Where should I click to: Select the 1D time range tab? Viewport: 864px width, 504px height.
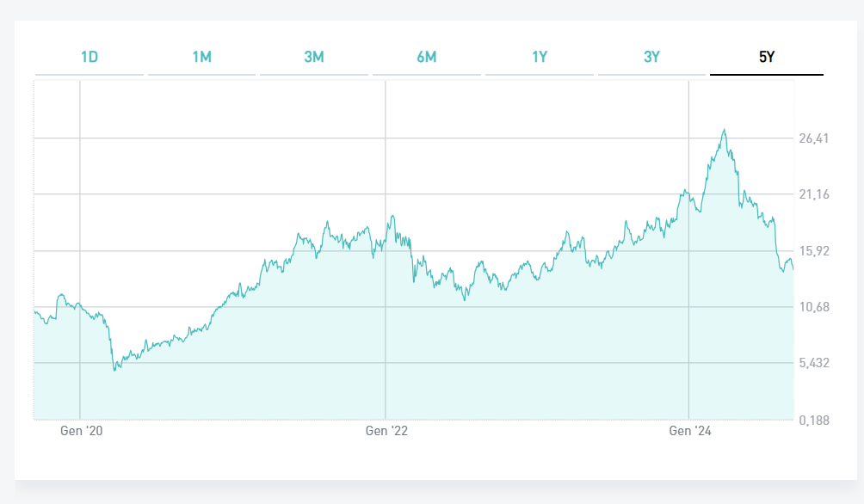click(89, 58)
